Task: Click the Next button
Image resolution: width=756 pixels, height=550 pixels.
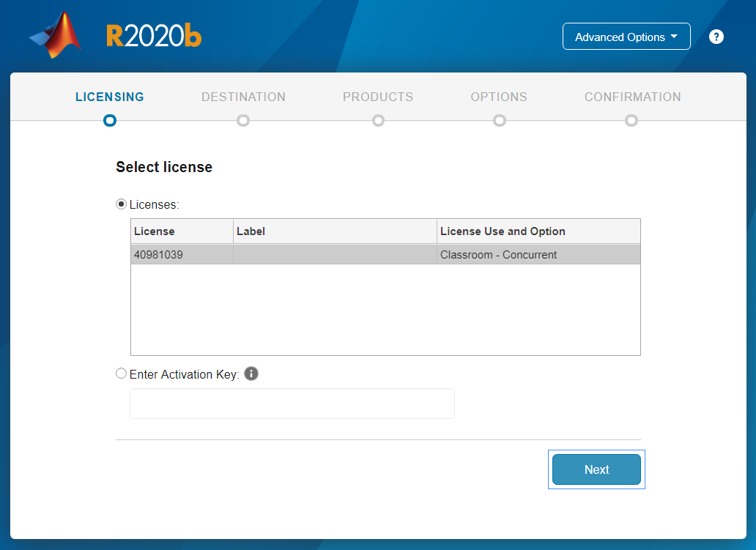Action: (596, 469)
